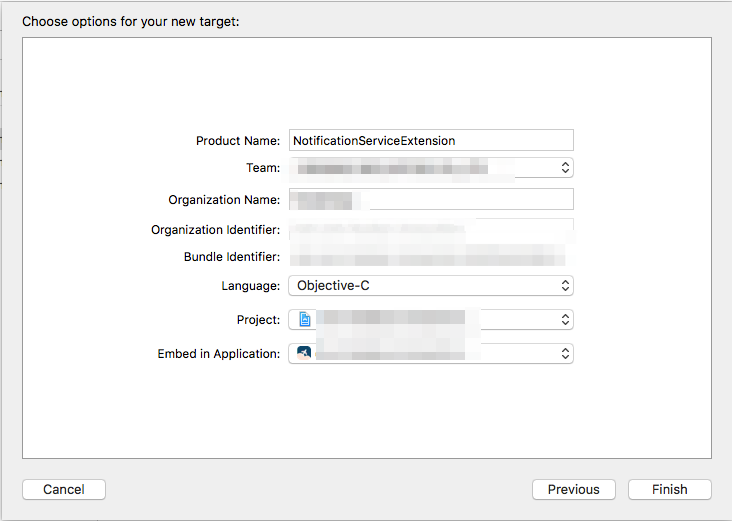Click the Embed in Application chevron arrows

point(565,354)
